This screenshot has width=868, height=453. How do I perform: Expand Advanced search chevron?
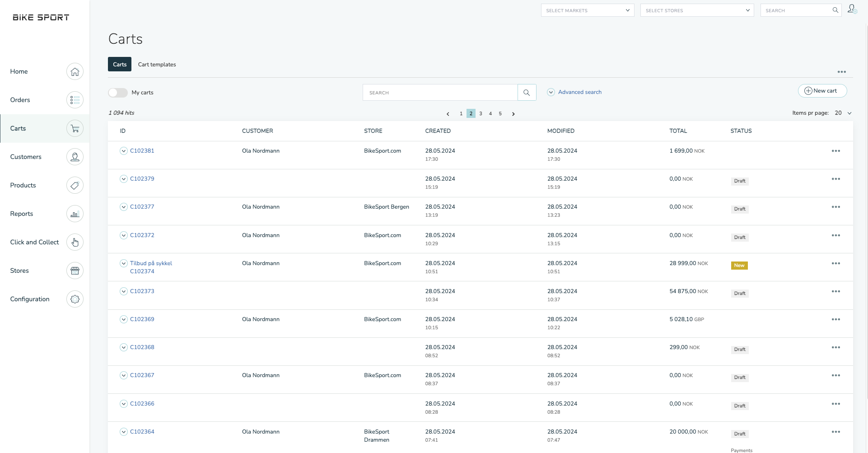point(551,92)
